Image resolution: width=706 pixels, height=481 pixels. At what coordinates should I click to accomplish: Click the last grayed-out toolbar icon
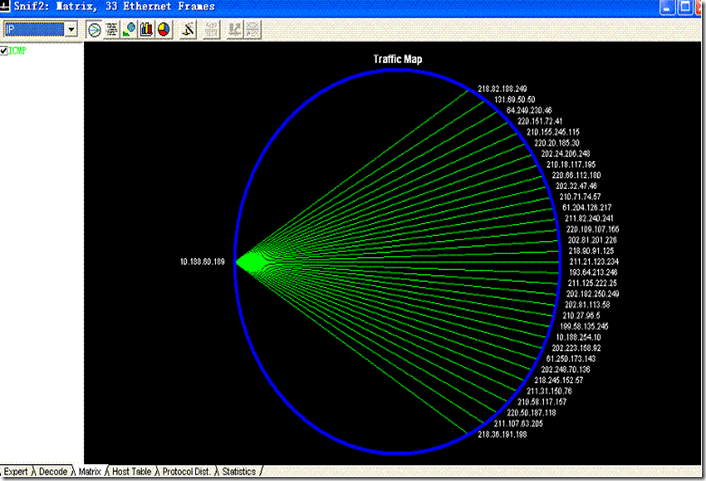(254, 29)
